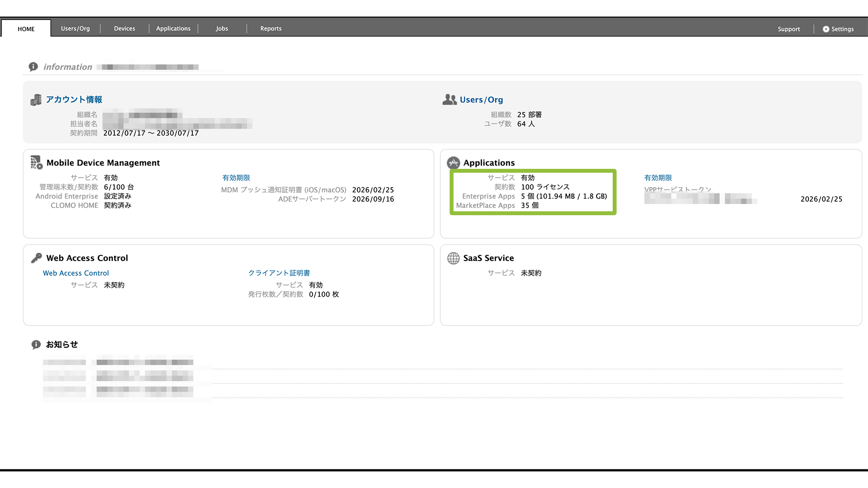
Task: Click the Settings gear icon
Action: click(x=826, y=29)
